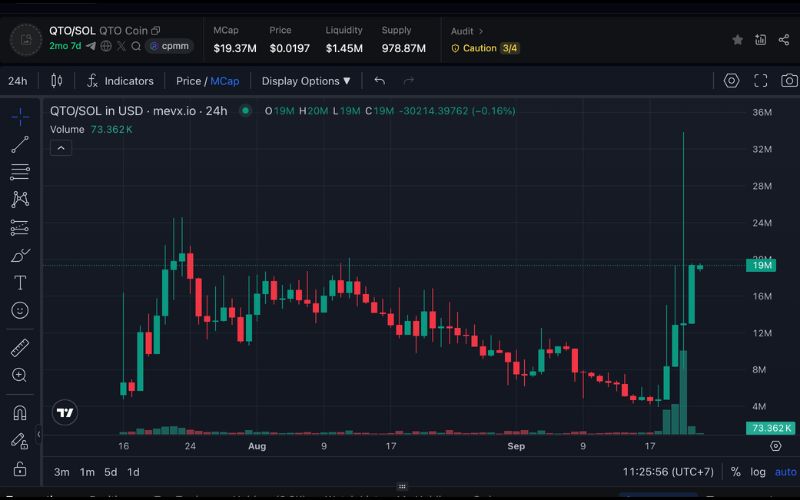Select the trend line drawing tool
Screen dimensions: 800x500
point(19,145)
